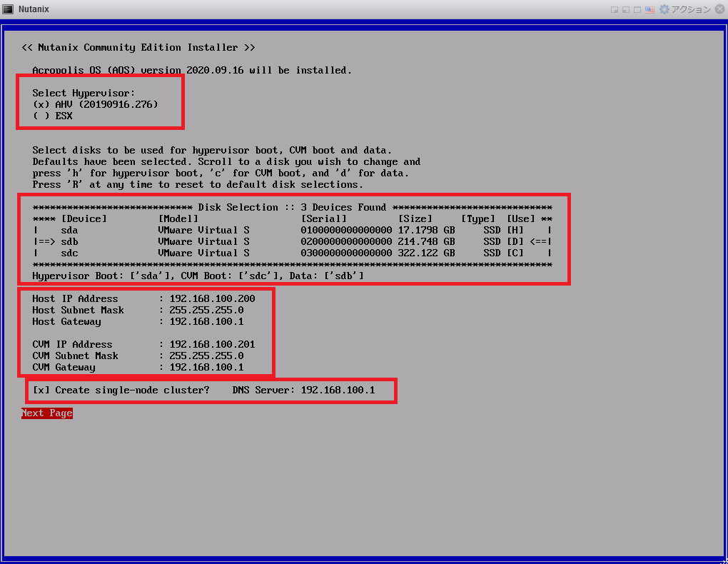Click the 'Disk Selection :: 3 Devices Found' header
Viewport: 728px width, 564px height.
[292, 208]
